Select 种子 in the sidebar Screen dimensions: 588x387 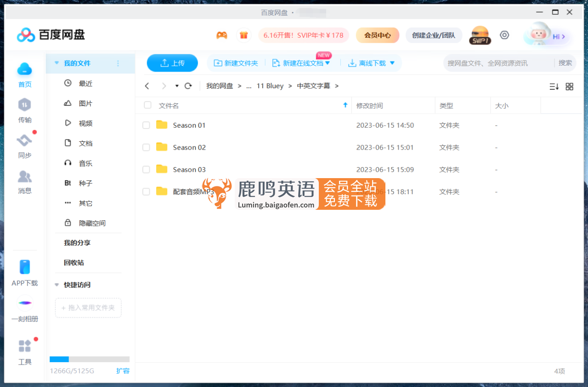pos(85,183)
